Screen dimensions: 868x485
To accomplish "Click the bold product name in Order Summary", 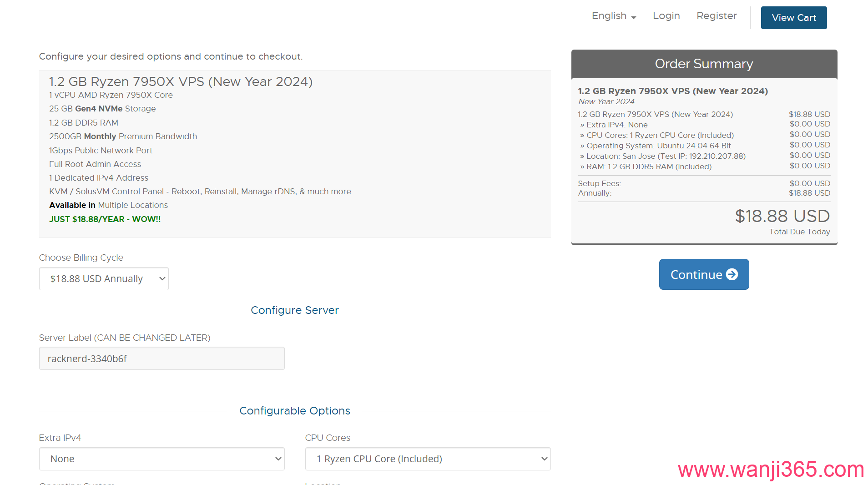I will 672,91.
